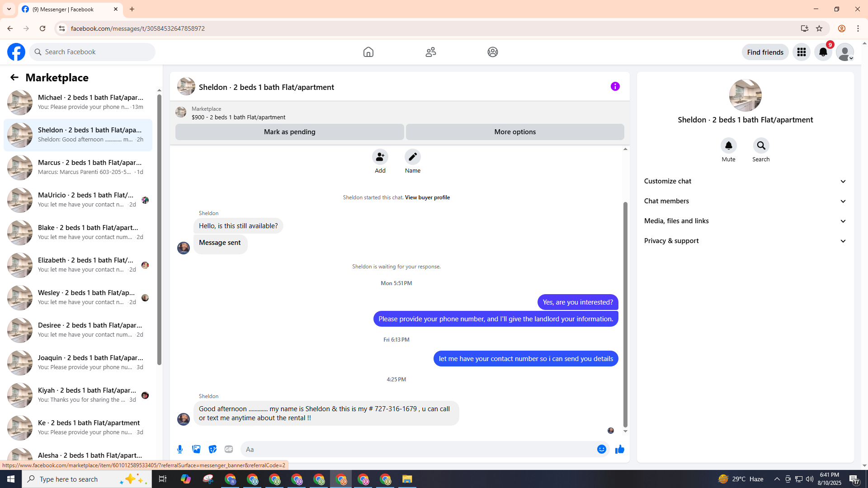Attach a photo using image icon
868x488 pixels.
point(196,449)
